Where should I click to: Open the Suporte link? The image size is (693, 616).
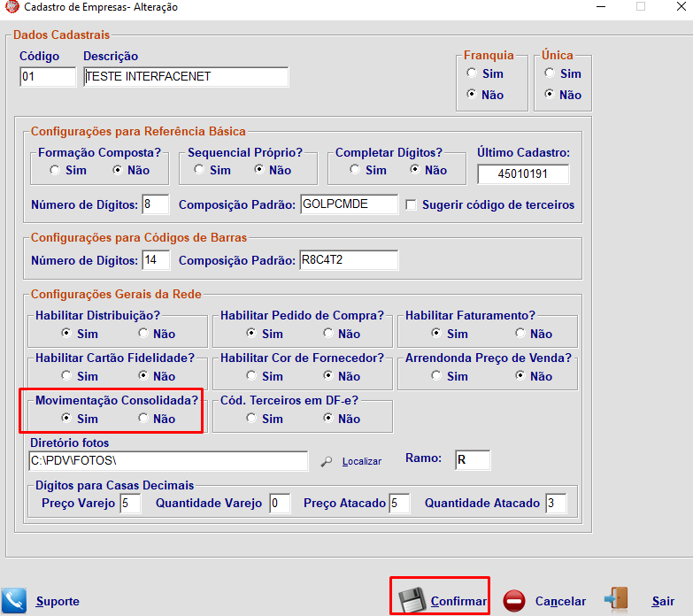tap(58, 601)
